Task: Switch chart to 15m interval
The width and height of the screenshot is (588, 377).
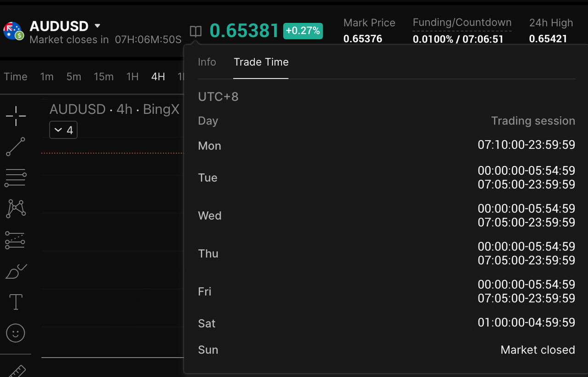Action: [x=103, y=77]
